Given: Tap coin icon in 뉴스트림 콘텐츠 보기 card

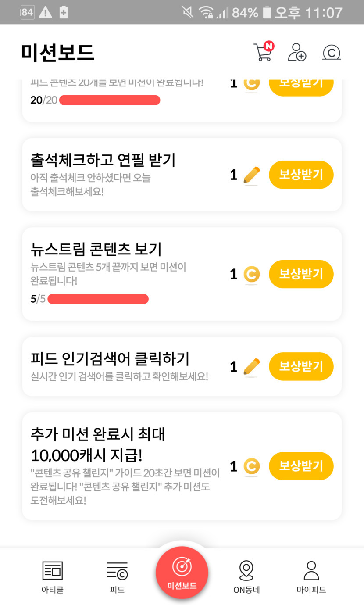Looking at the screenshot, I should (x=251, y=274).
